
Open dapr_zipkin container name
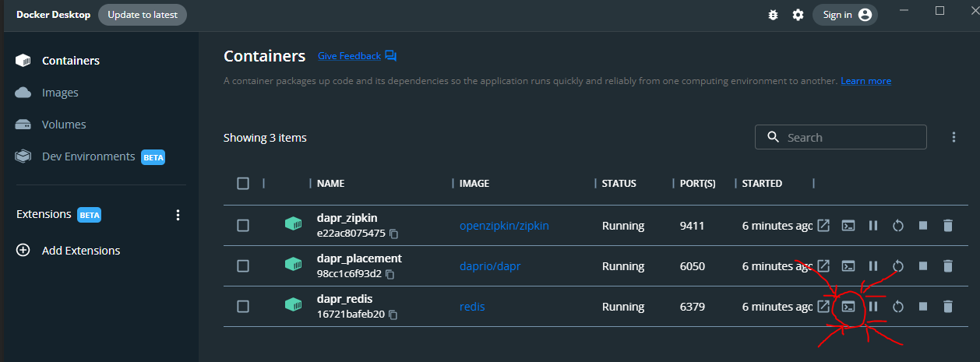(x=347, y=218)
